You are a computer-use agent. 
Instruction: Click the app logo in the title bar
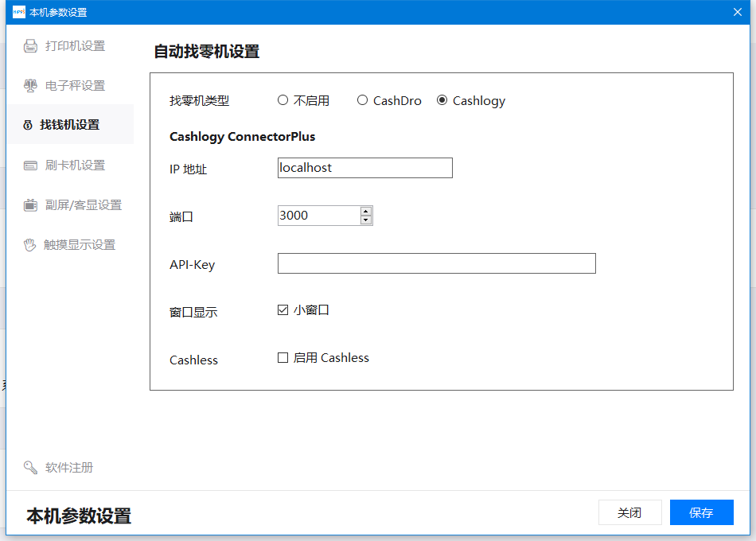coord(19,12)
